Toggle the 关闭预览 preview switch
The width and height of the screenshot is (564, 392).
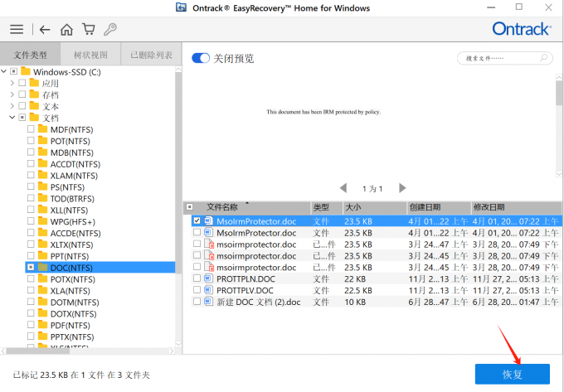click(x=201, y=58)
